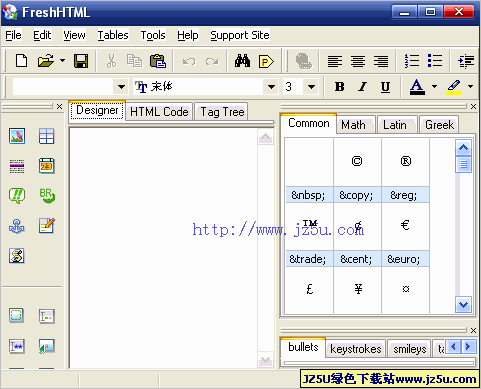Viewport: 481px width, 389px height.
Task: Cut the selection with the scissors icon
Action: coord(111,61)
